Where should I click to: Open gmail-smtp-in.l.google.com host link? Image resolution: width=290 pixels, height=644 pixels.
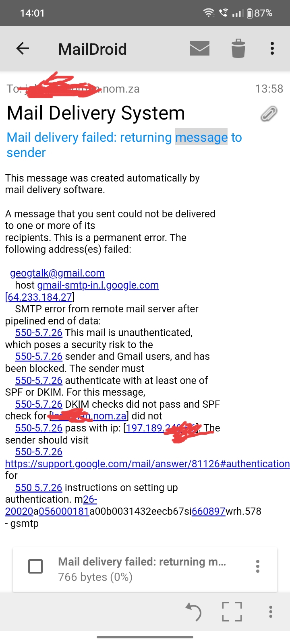pyautogui.click(x=98, y=285)
